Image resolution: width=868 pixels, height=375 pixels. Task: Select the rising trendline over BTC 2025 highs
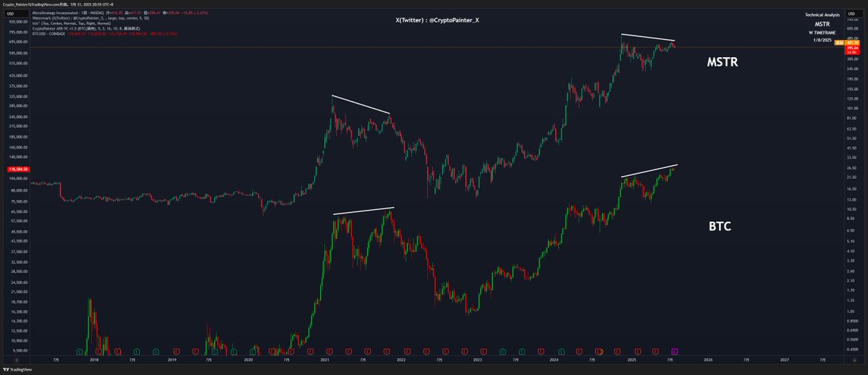coord(649,171)
